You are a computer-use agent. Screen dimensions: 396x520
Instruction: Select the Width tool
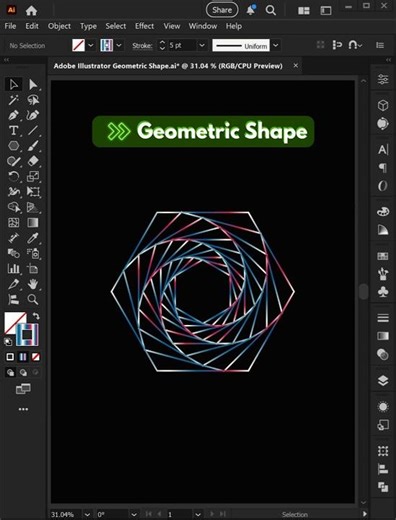[x=14, y=192]
